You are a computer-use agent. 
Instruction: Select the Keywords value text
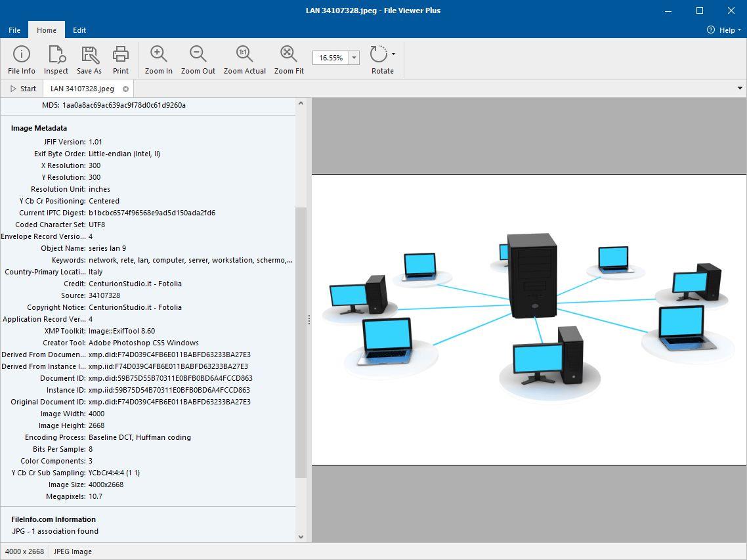190,260
